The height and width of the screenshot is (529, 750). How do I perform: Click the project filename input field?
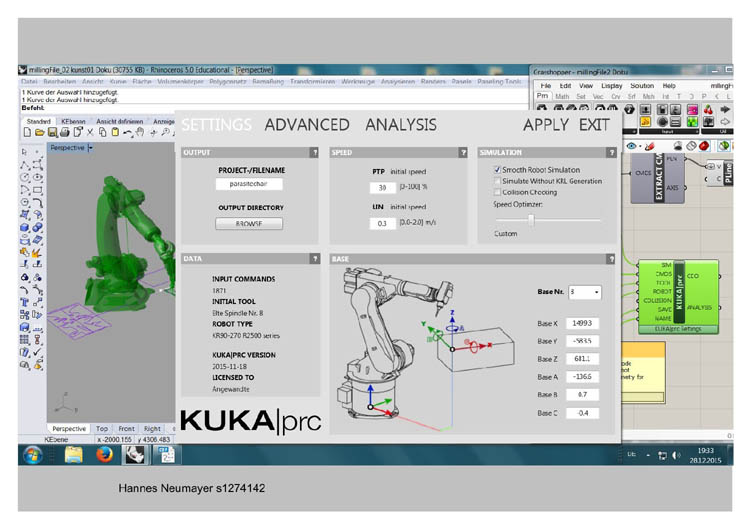click(x=249, y=184)
